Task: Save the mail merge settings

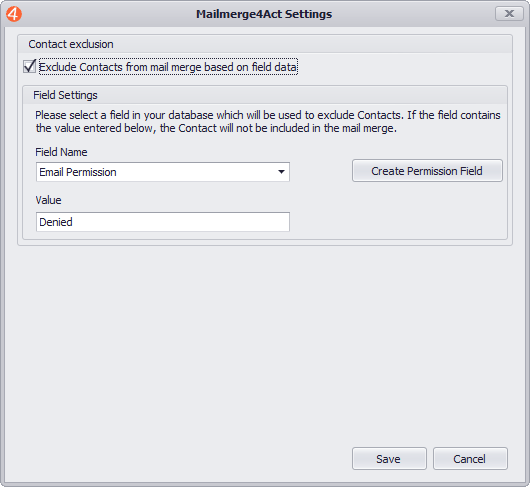Action: click(x=389, y=459)
